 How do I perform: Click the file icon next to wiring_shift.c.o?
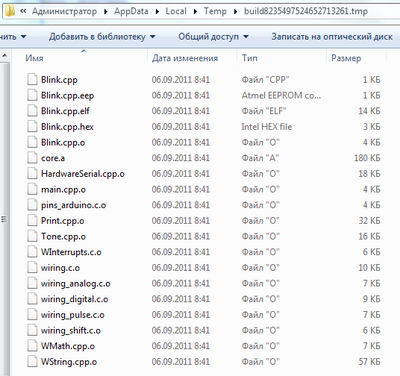point(32,330)
